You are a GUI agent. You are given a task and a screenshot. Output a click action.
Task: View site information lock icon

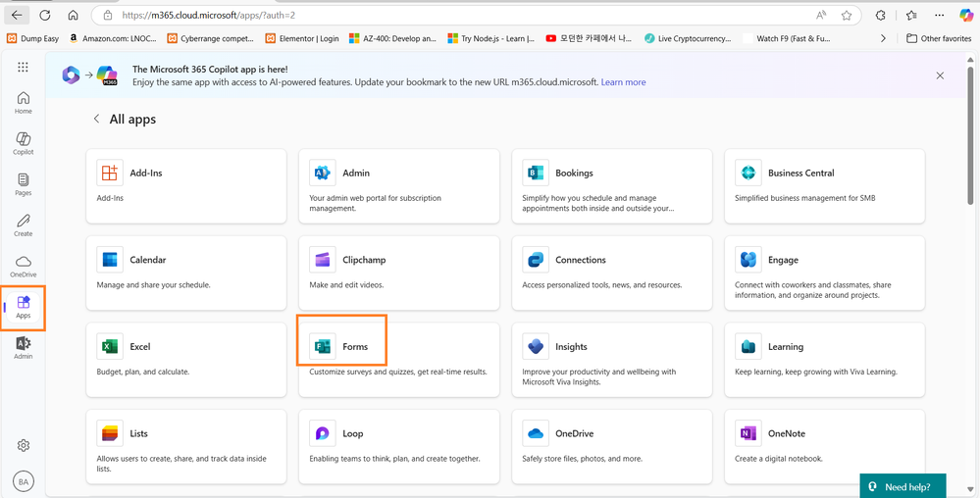click(x=108, y=15)
